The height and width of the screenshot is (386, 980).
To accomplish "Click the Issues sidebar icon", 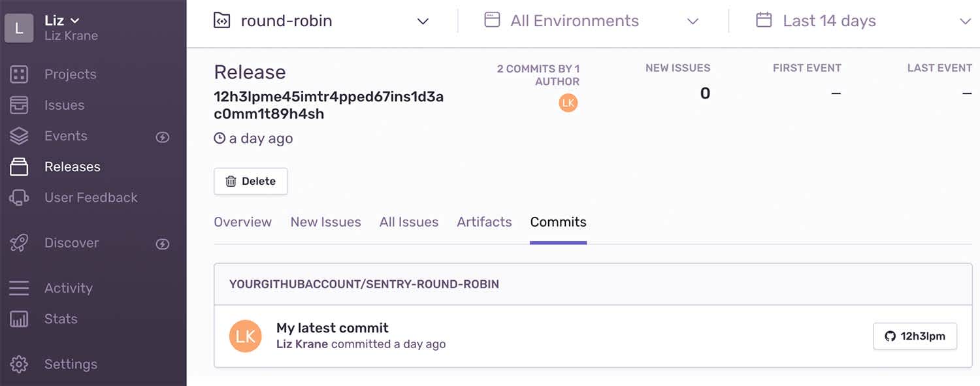I will (x=19, y=105).
